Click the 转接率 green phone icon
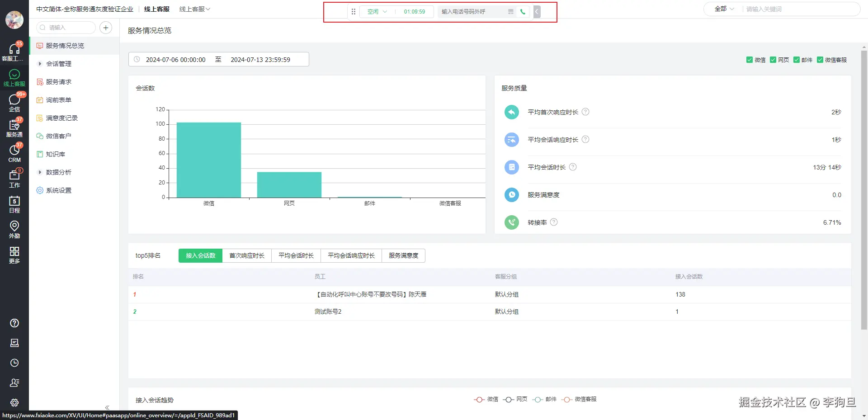 click(512, 222)
